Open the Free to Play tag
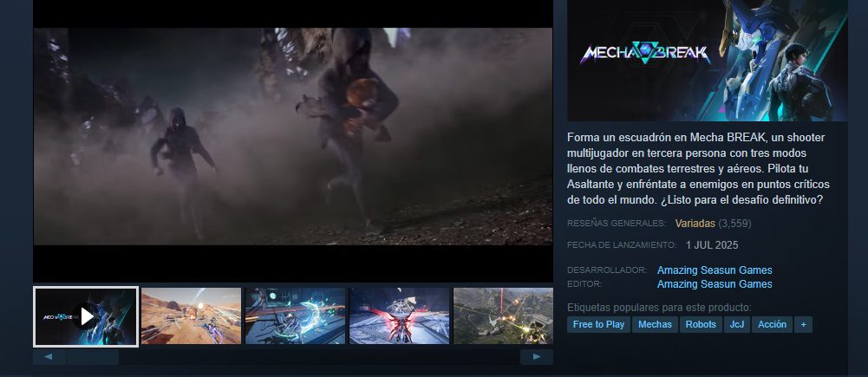This screenshot has height=377, width=868. pyautogui.click(x=598, y=325)
